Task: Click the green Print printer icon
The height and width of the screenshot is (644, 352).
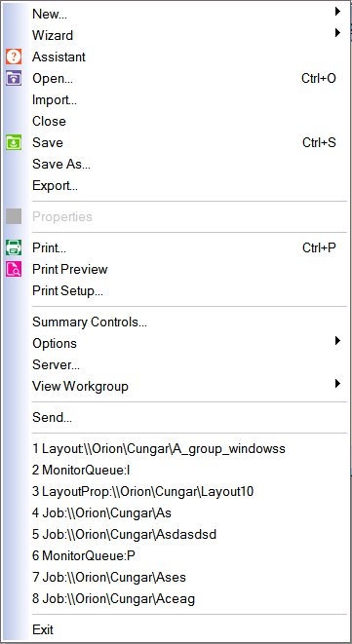Action: [14, 247]
